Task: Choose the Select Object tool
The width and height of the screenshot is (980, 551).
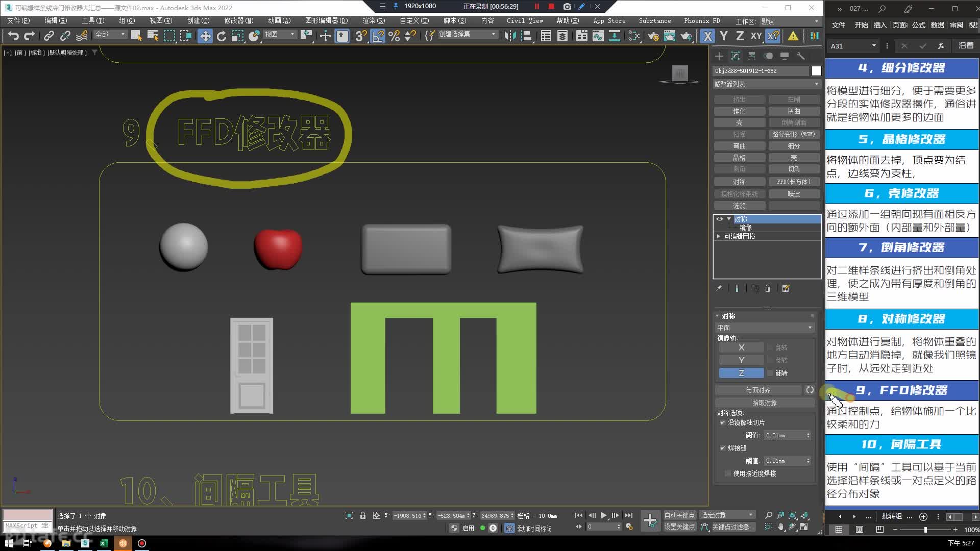Action: (x=136, y=36)
